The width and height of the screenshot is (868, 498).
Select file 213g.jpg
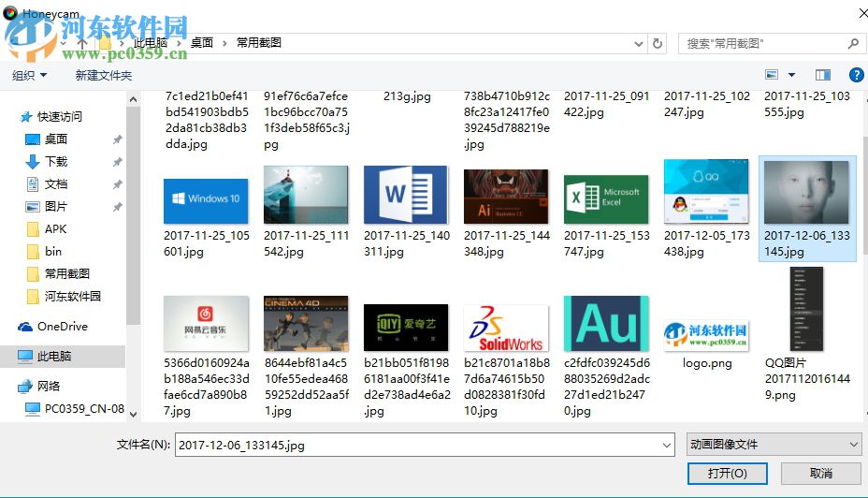tap(407, 96)
